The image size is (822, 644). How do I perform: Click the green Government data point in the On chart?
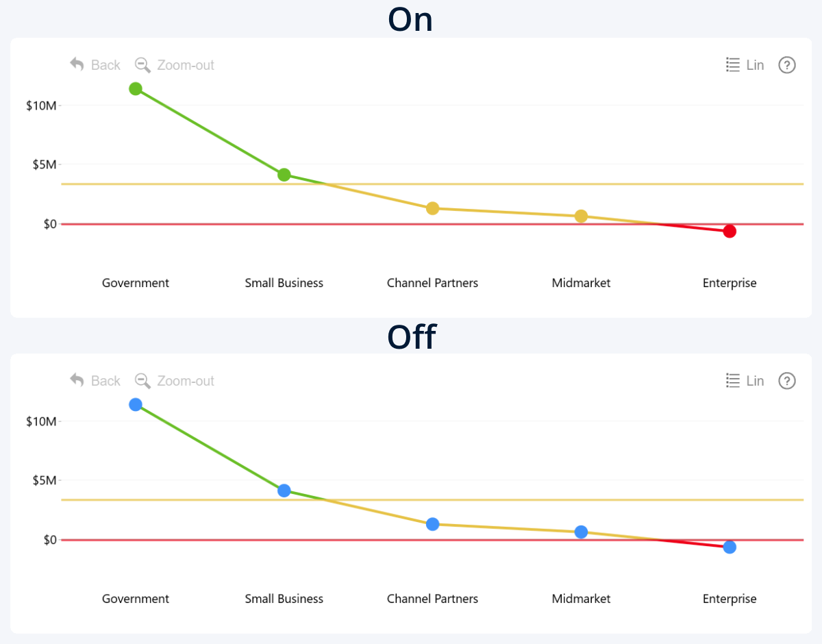point(136,88)
